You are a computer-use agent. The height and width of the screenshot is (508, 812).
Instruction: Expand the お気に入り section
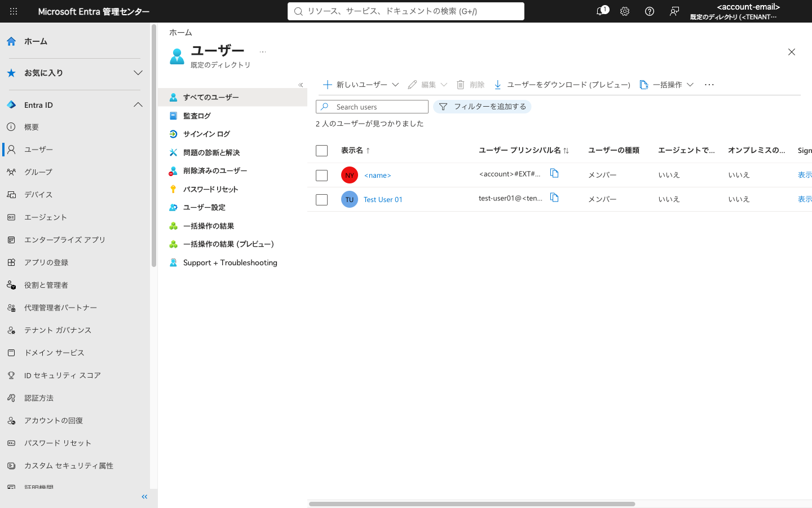pos(138,73)
